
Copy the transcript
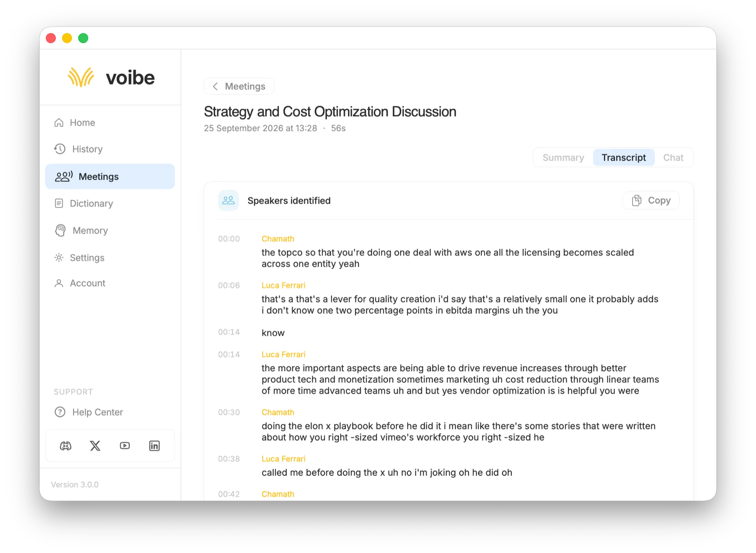[x=651, y=200]
